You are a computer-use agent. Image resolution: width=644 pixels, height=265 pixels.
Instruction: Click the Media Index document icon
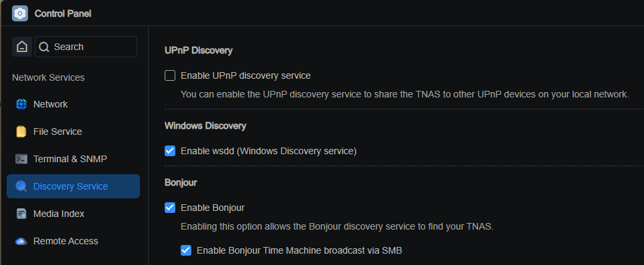pyautogui.click(x=21, y=214)
